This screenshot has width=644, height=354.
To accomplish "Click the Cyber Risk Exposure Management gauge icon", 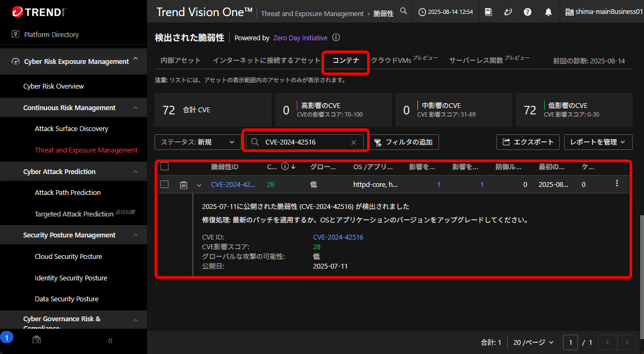I will click(15, 62).
